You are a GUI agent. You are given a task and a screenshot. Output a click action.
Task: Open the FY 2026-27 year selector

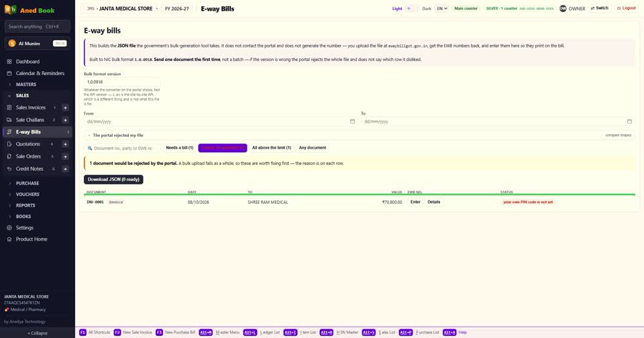(177, 9)
